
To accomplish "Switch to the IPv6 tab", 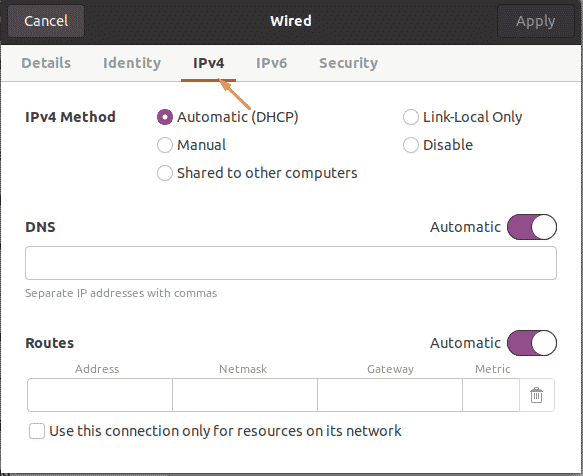I will tap(271, 63).
